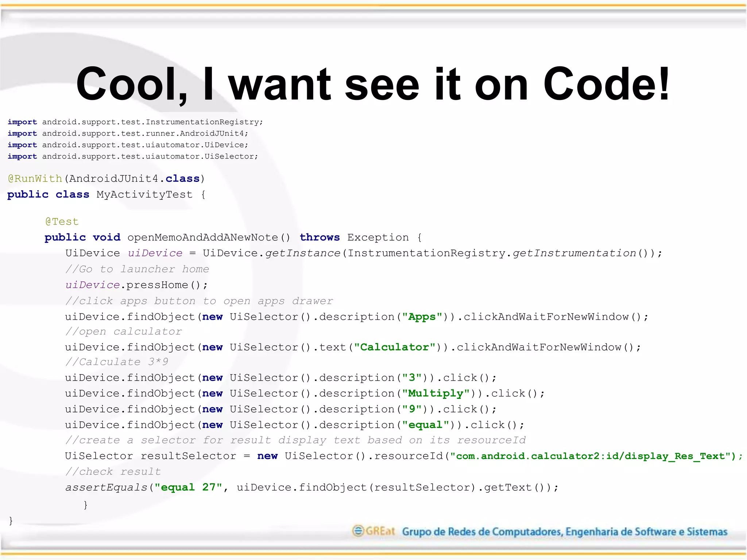The image size is (747, 560).
Task: Select the public class MyActivityTest declaration
Action: [107, 195]
